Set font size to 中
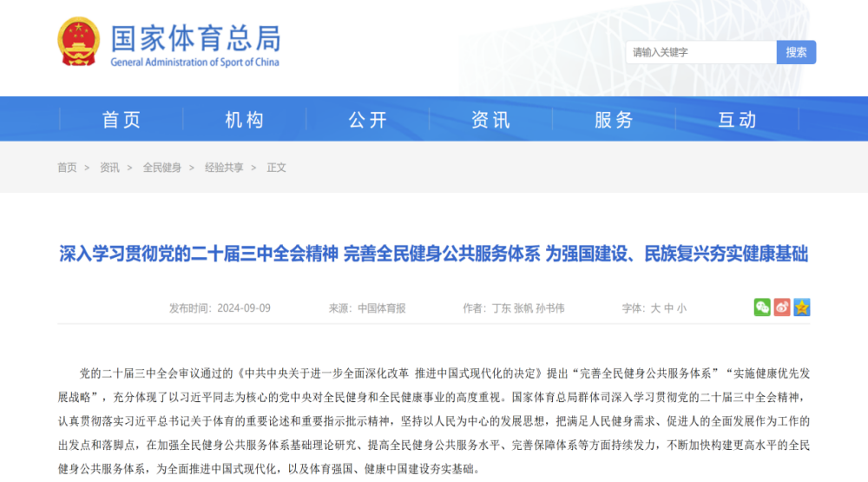 [x=668, y=308]
